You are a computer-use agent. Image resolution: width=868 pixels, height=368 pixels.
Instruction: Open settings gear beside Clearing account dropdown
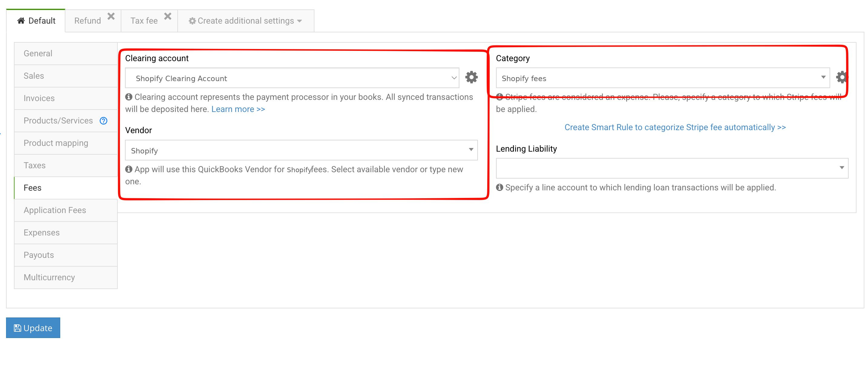471,77
